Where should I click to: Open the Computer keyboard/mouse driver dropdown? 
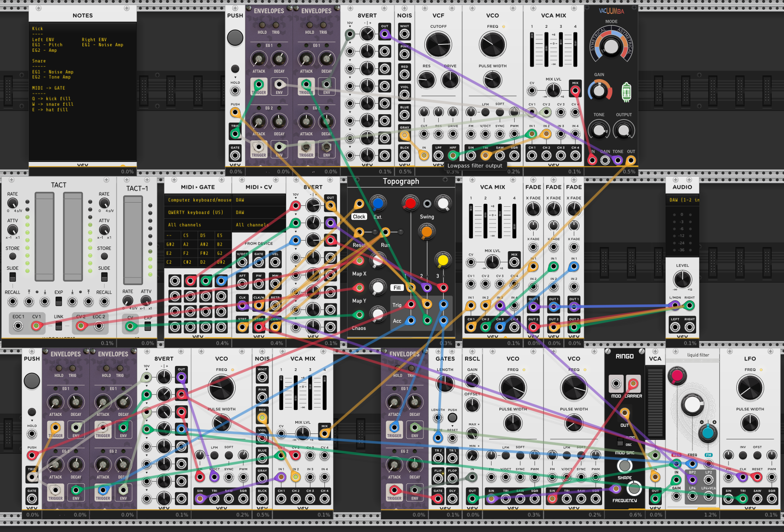click(199, 200)
